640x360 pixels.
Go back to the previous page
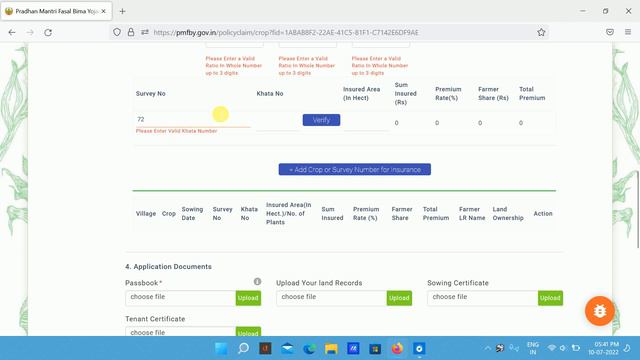click(12, 32)
